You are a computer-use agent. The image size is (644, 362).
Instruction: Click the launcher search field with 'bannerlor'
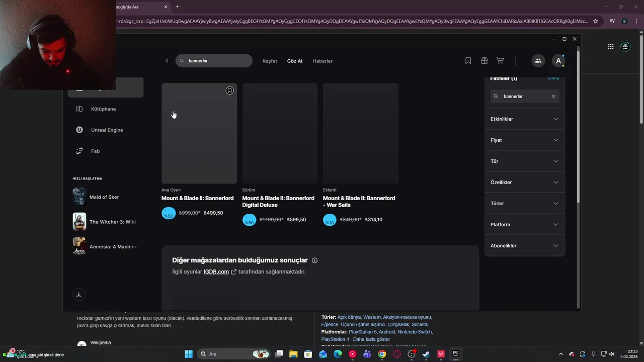(214, 61)
